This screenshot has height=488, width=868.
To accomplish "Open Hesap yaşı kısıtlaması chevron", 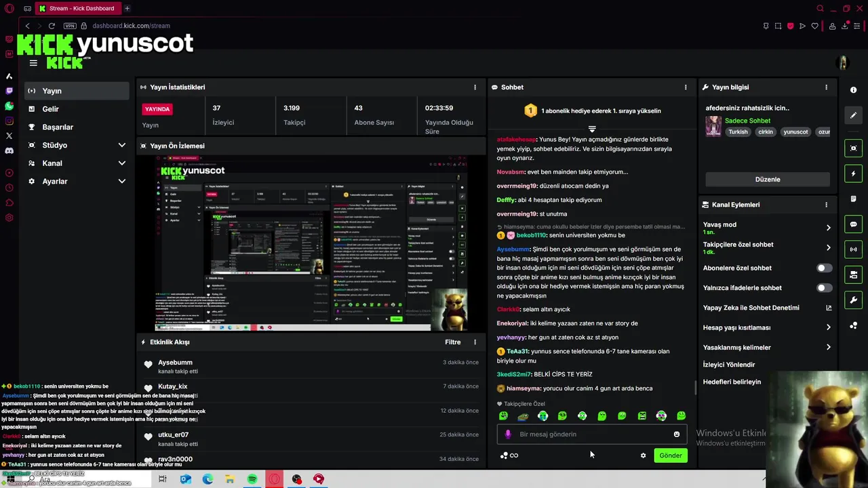I will tap(828, 327).
